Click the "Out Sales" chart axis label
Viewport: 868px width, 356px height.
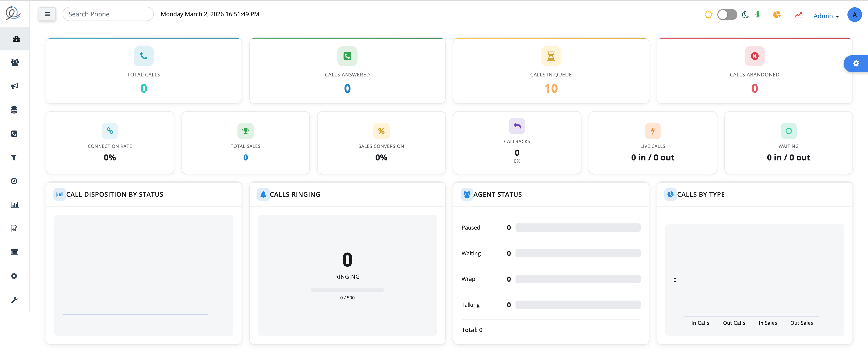(801, 323)
